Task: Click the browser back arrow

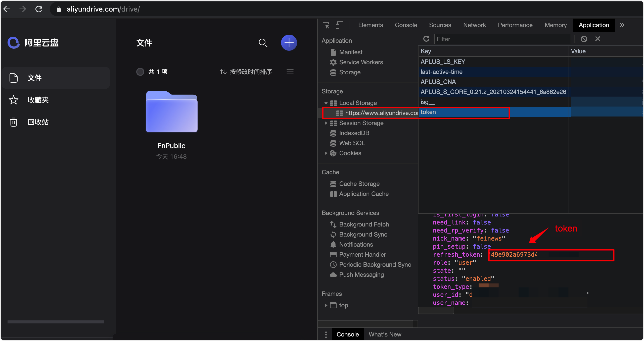Action: 7,9
